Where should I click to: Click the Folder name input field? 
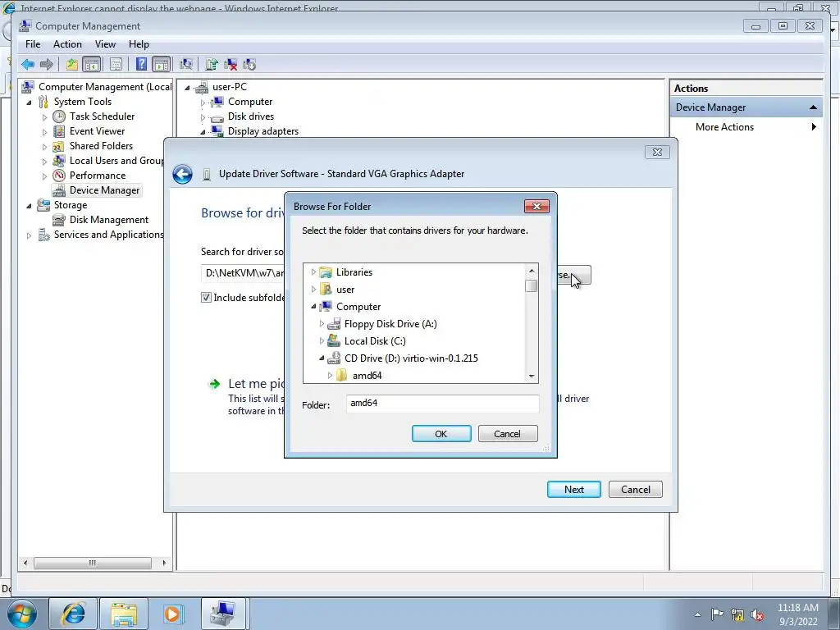[442, 404]
